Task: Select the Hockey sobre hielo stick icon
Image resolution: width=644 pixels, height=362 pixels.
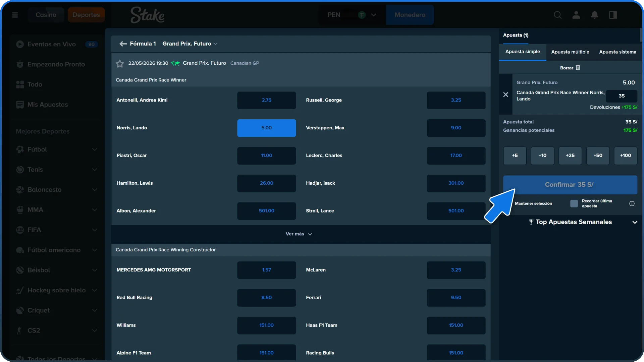Action: point(20,290)
